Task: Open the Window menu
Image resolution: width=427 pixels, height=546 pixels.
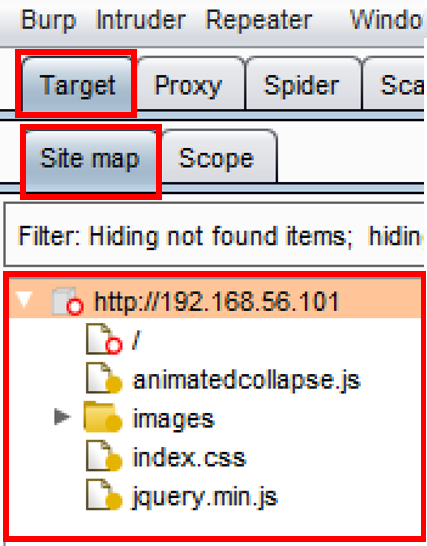Action: tap(388, 20)
